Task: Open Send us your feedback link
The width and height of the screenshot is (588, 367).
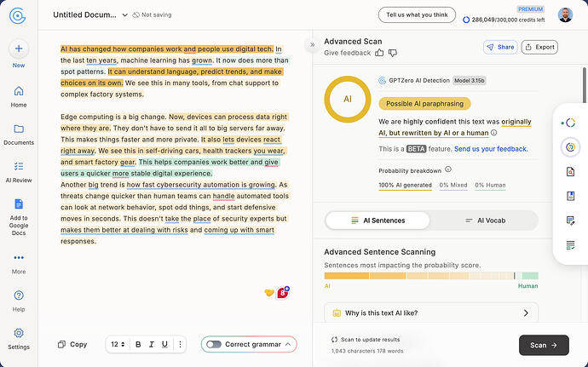Action: pos(491,149)
